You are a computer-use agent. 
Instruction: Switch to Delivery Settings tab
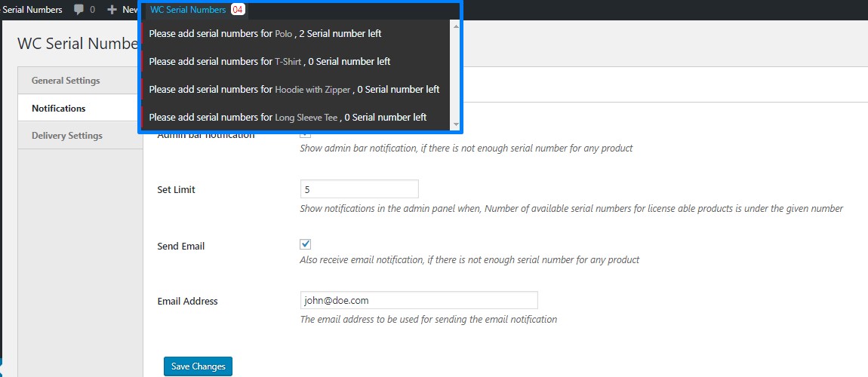pyautogui.click(x=80, y=136)
